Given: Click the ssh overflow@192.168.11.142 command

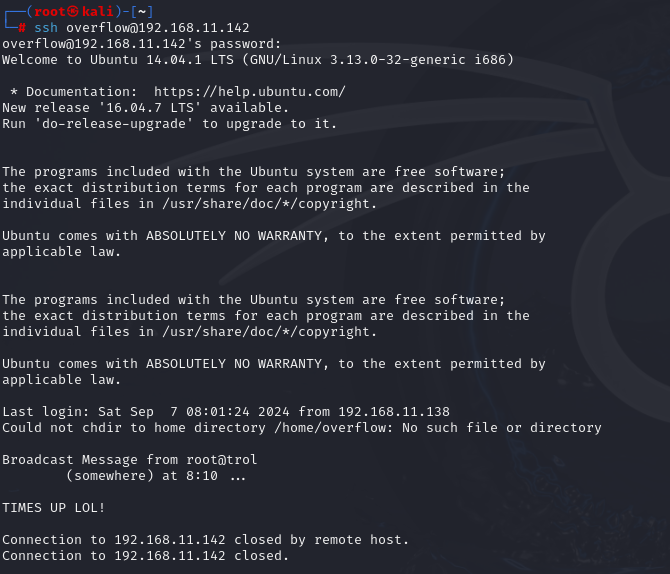Looking at the screenshot, I should (142, 27).
